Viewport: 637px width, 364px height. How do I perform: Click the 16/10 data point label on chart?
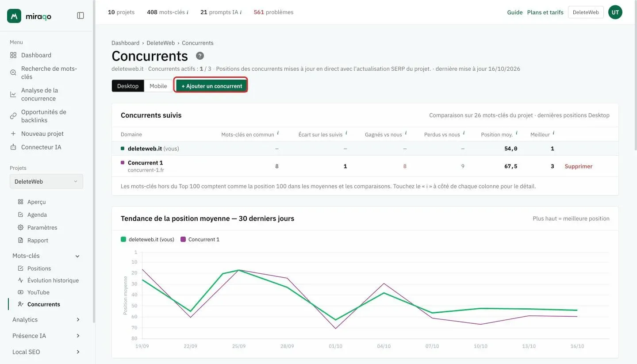(x=577, y=346)
